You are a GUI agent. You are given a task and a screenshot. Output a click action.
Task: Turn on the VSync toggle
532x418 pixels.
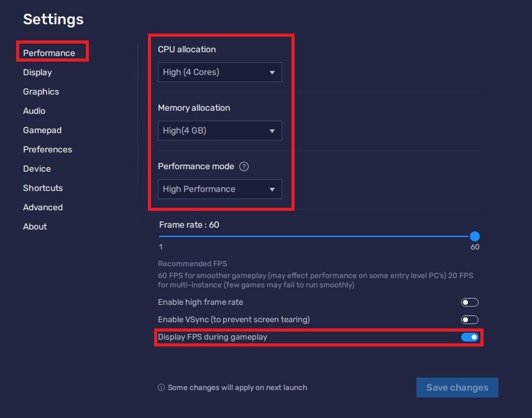[470, 320]
